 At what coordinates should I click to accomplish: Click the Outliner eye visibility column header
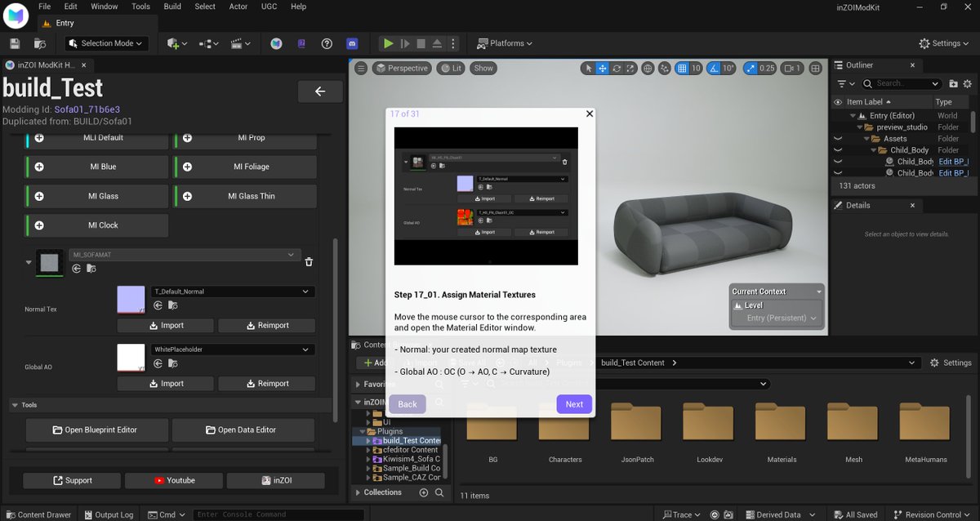(838, 102)
